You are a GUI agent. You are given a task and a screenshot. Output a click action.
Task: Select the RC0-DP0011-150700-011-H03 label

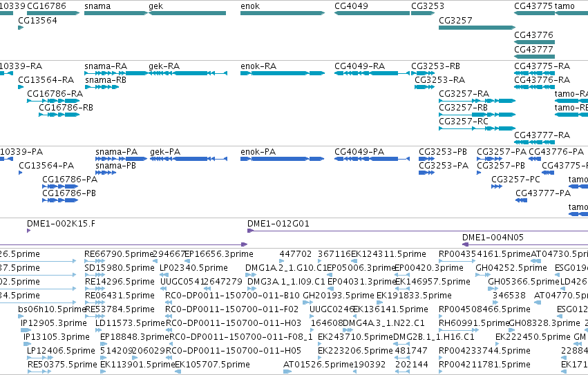[234, 323]
